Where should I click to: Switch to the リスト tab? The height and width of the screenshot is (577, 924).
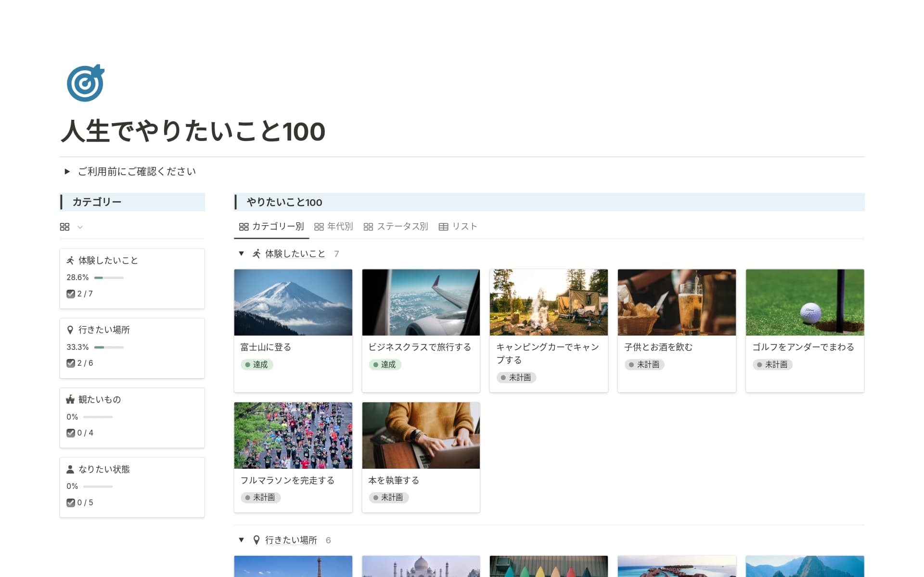click(458, 226)
